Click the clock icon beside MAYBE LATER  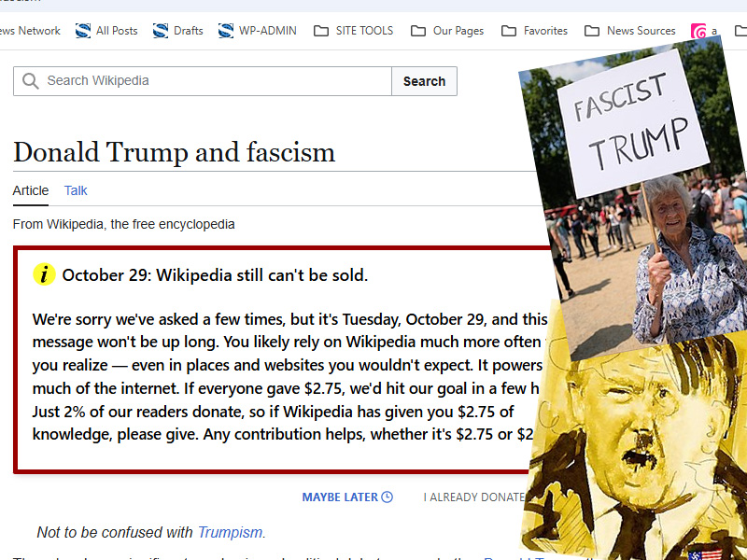(388, 497)
